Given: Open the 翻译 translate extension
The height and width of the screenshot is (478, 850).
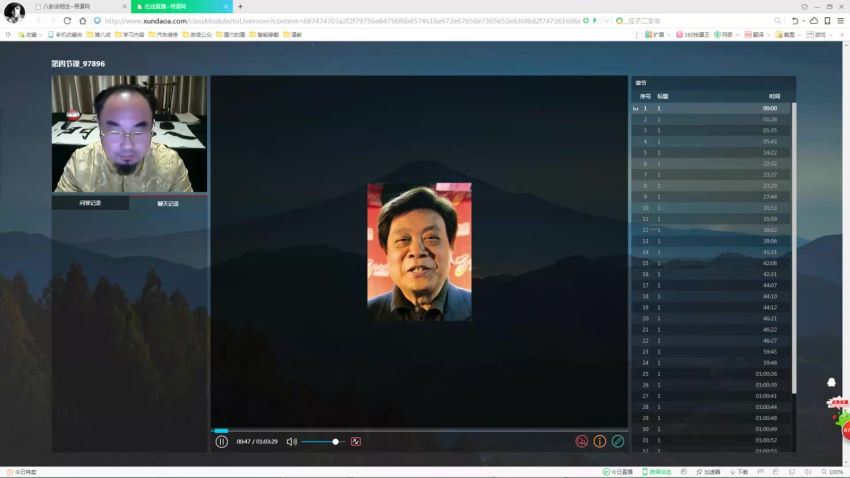Looking at the screenshot, I should point(754,35).
